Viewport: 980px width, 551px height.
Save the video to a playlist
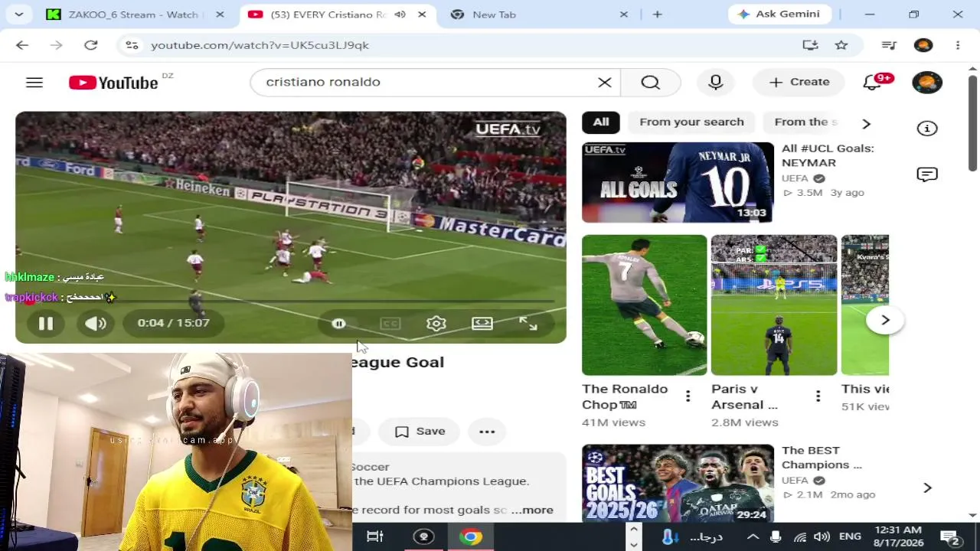(420, 432)
